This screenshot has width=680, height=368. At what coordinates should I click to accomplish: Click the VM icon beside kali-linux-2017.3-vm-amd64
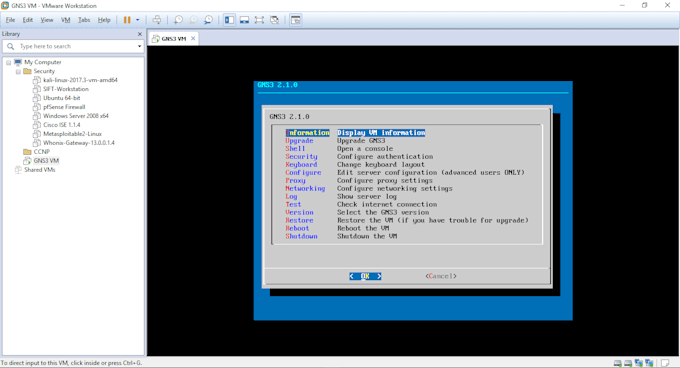(37, 80)
